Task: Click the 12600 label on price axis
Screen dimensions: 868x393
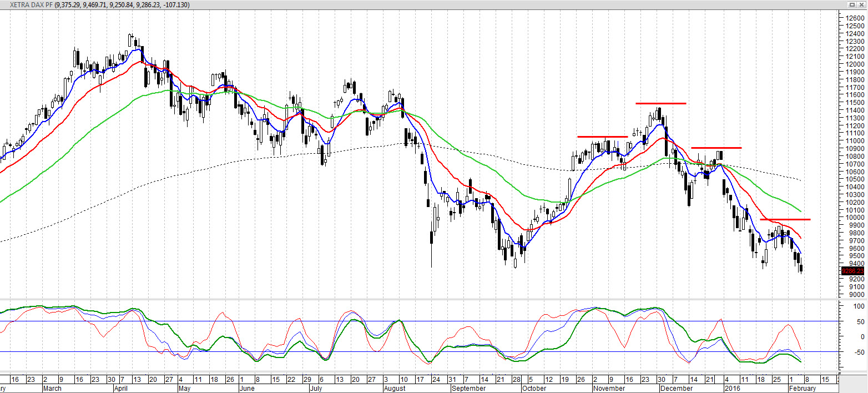Action: tap(855, 18)
